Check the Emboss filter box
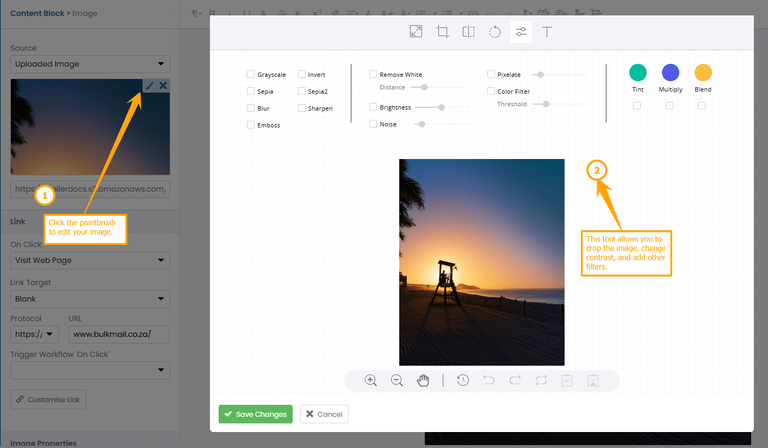 251,125
